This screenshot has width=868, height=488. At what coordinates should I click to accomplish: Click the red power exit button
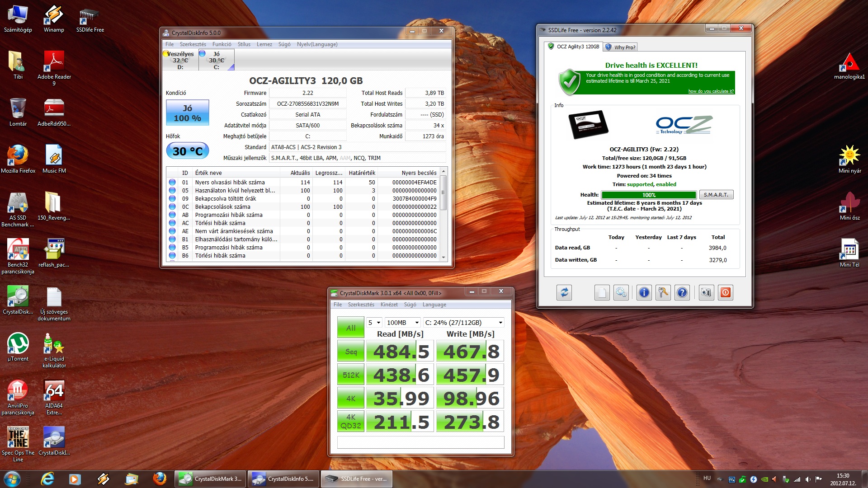(725, 293)
